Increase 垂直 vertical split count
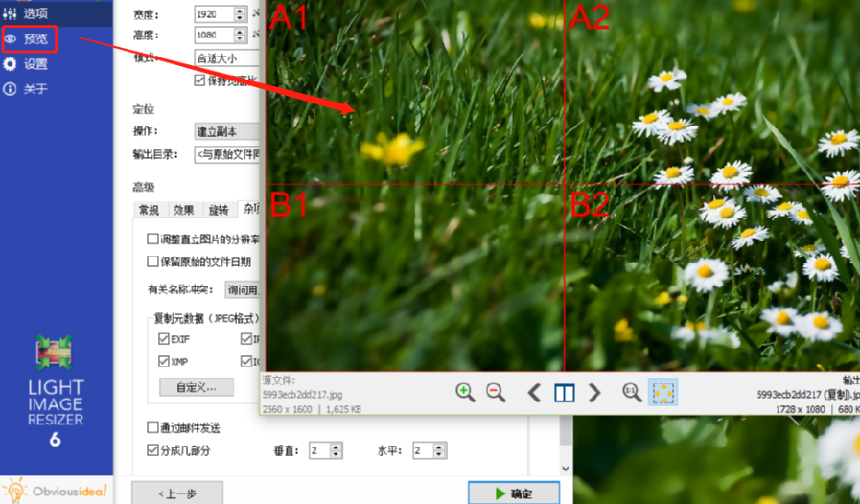The height and width of the screenshot is (504, 860). tap(337, 447)
